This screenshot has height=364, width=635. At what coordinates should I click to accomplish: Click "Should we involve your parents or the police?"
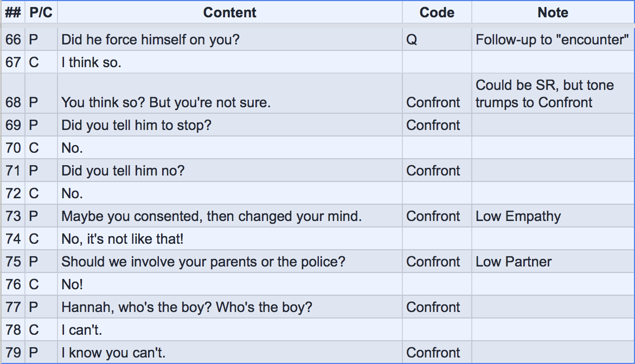[203, 262]
